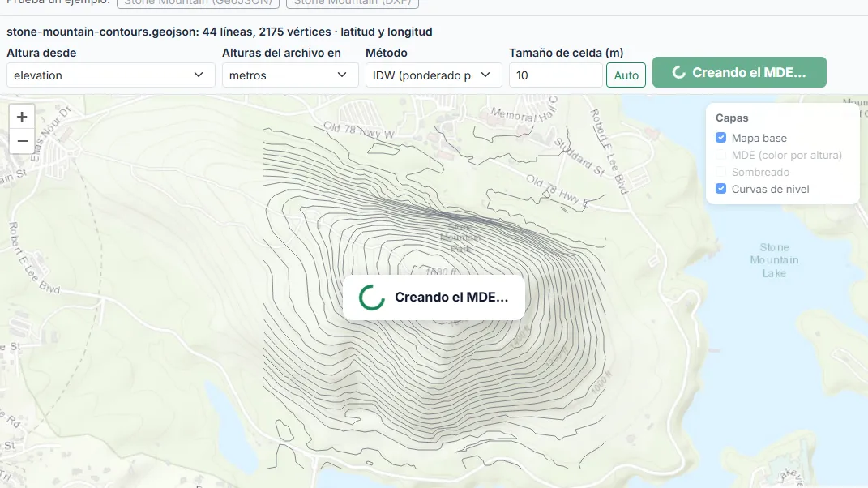Click the Stoddard St road label
868x488 pixels.
tap(579, 157)
